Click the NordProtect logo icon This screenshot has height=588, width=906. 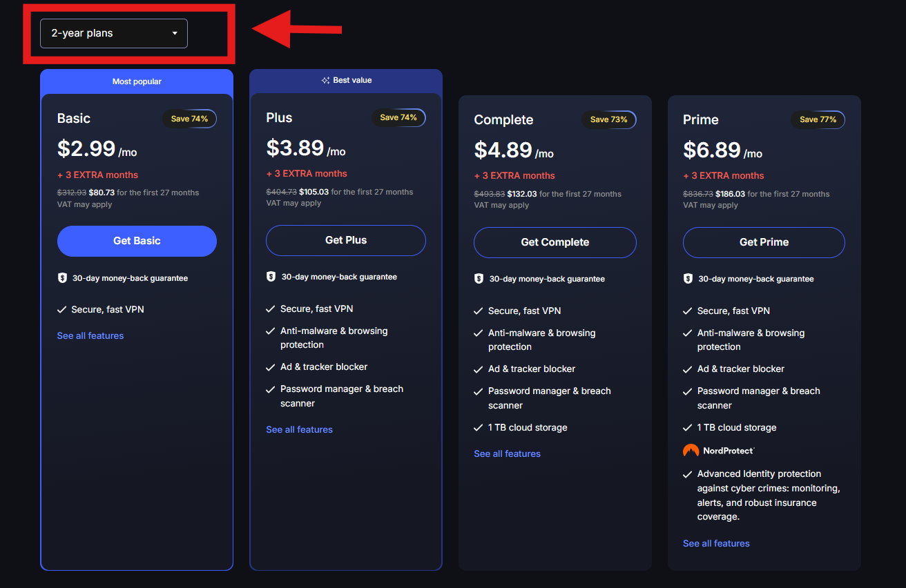click(691, 451)
